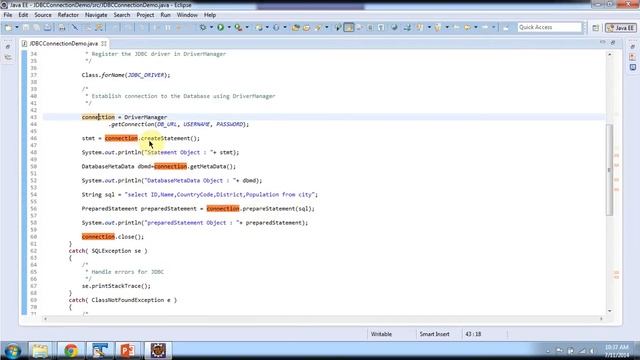The width and height of the screenshot is (640, 360).
Task: Open the Search menu
Action: [x=122, y=15]
